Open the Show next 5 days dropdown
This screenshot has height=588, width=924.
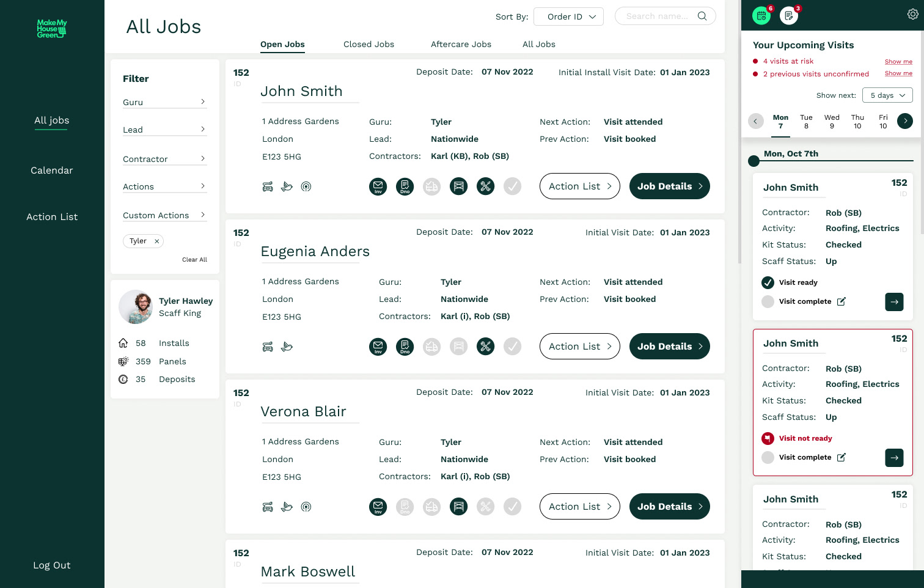[x=887, y=95]
